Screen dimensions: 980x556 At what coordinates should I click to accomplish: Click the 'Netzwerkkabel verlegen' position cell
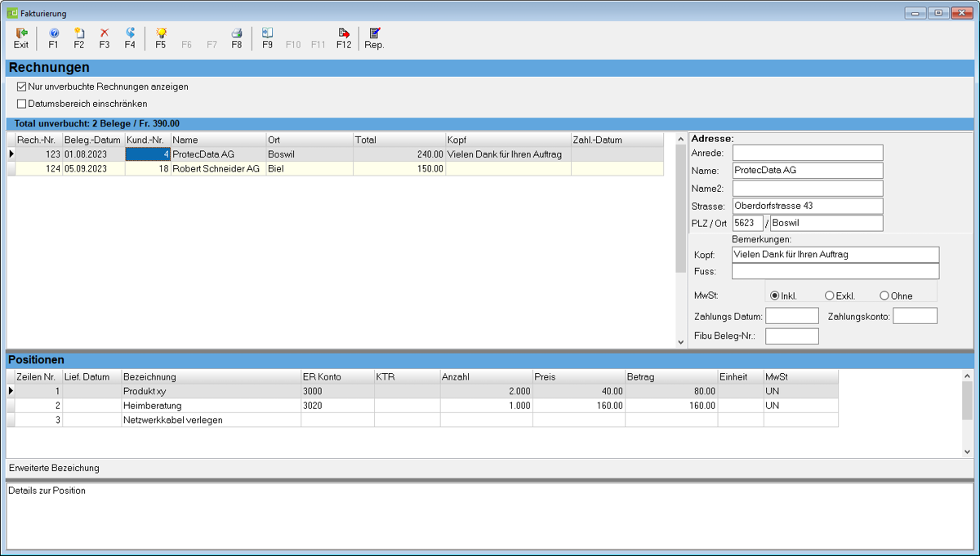[211, 420]
